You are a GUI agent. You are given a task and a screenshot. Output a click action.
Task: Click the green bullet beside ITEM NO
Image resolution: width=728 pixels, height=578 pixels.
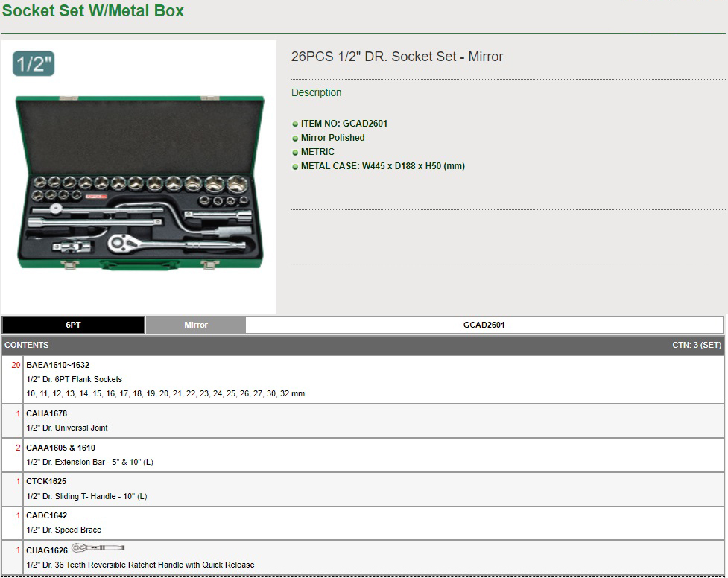coord(295,124)
